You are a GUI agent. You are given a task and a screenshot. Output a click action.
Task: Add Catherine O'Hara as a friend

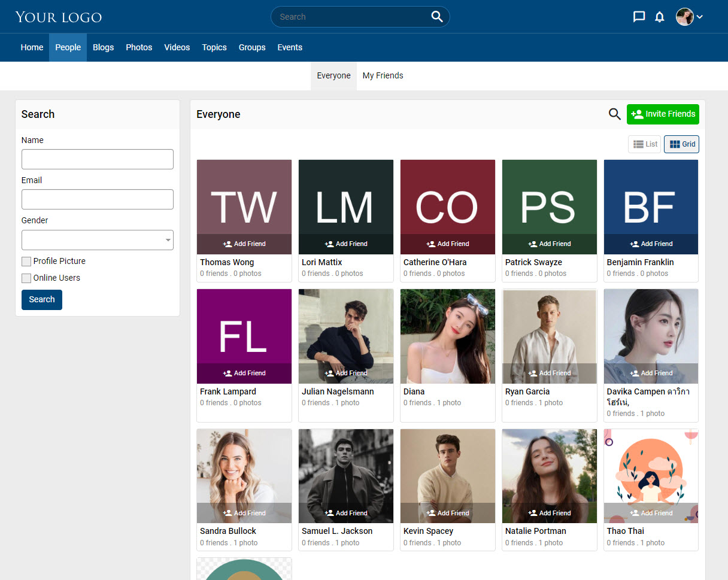[448, 244]
